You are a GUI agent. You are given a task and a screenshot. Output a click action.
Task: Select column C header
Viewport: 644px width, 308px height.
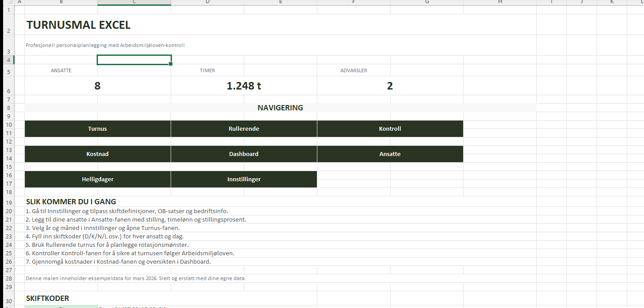pos(134,2)
